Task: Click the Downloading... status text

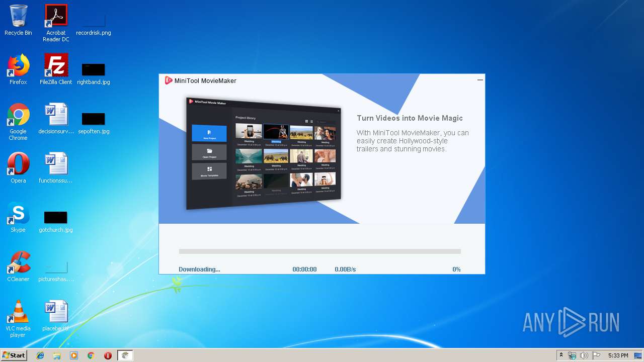Action: (x=199, y=269)
